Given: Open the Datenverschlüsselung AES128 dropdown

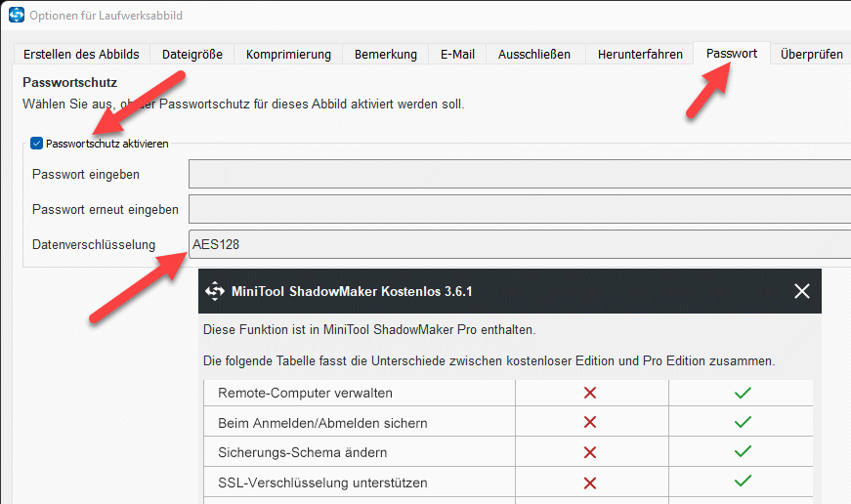Looking at the screenshot, I should (x=520, y=244).
